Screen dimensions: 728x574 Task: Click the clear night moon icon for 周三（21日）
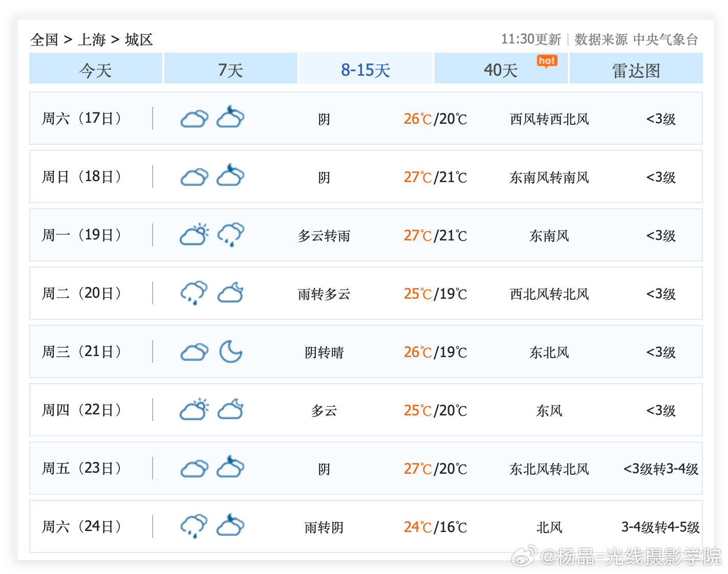click(x=231, y=351)
